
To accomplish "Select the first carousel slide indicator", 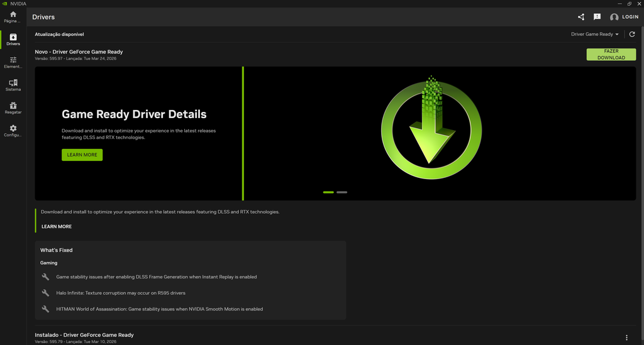I will click(328, 192).
